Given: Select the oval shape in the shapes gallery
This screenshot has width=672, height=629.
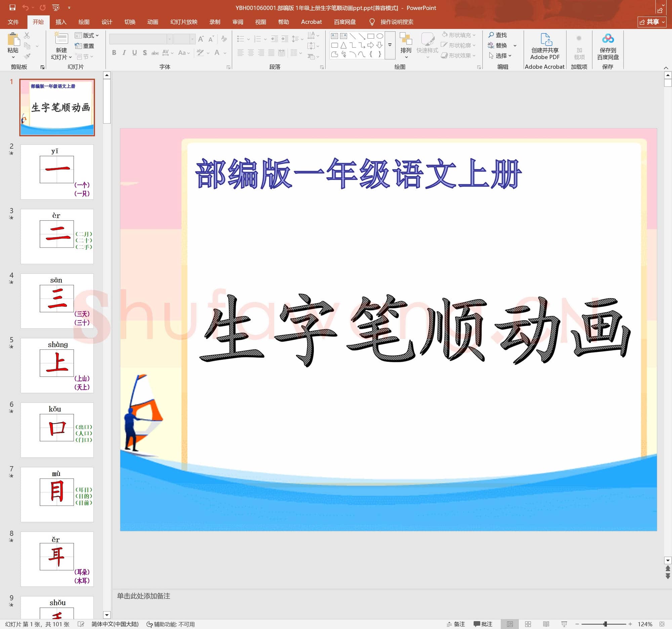Looking at the screenshot, I should click(x=380, y=36).
